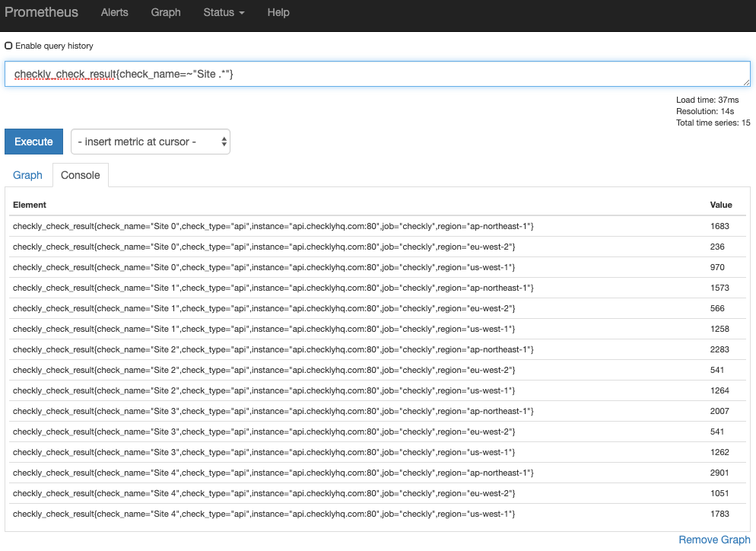
Task: Click the Remove Graph link
Action: click(x=713, y=540)
